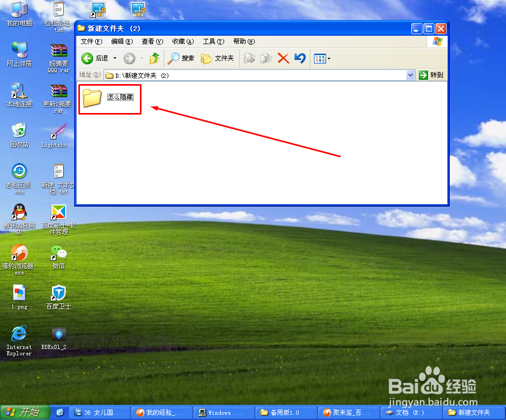The image size is (506, 420).
Task: Go up one folder level
Action: [155, 58]
